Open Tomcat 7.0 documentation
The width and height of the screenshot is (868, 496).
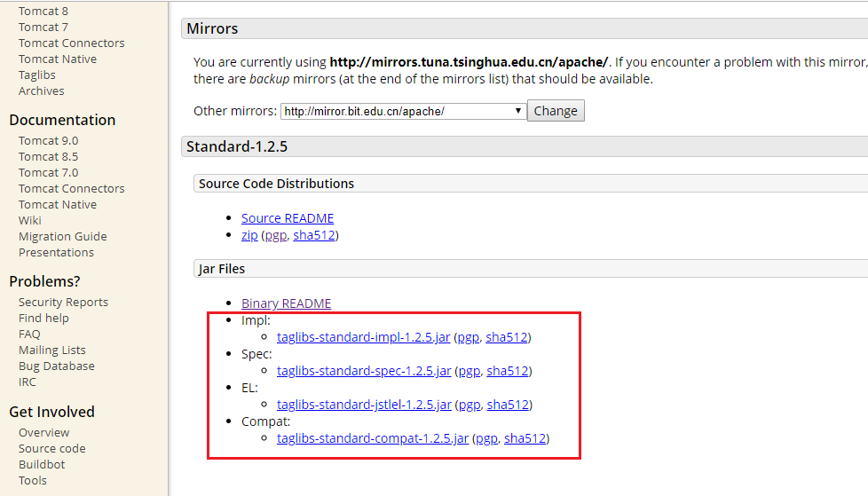click(48, 173)
